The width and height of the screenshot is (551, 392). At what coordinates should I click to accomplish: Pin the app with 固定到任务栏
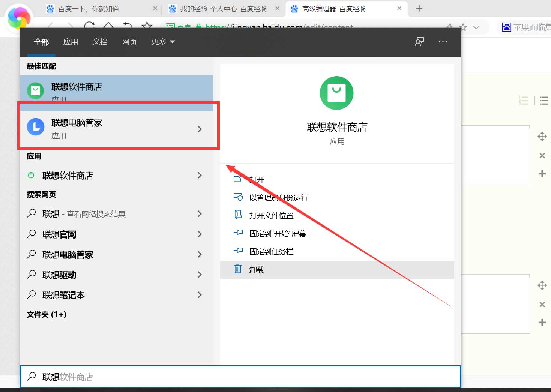pos(337,251)
